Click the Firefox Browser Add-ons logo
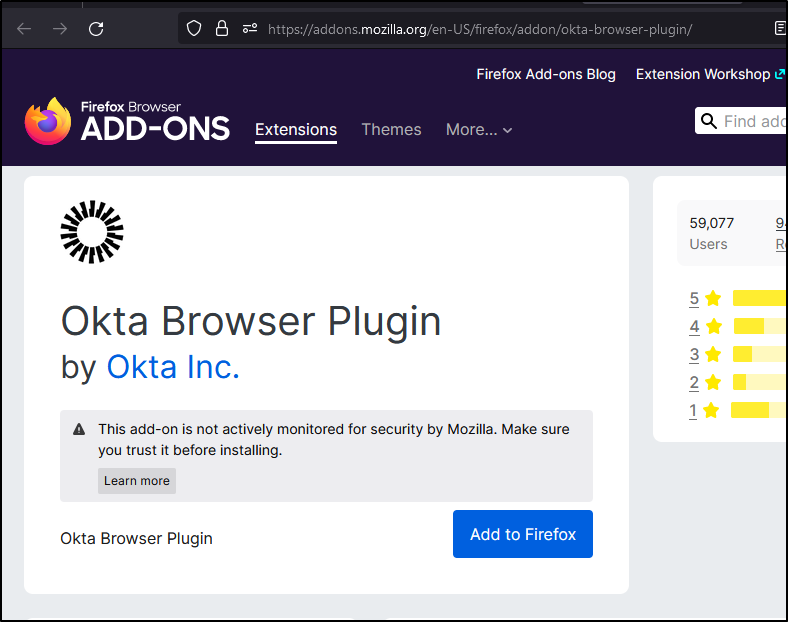This screenshot has width=788, height=622. click(x=127, y=122)
